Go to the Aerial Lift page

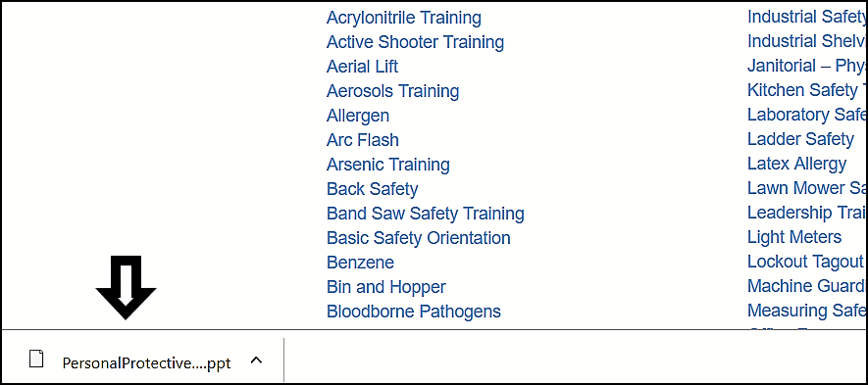(x=362, y=67)
